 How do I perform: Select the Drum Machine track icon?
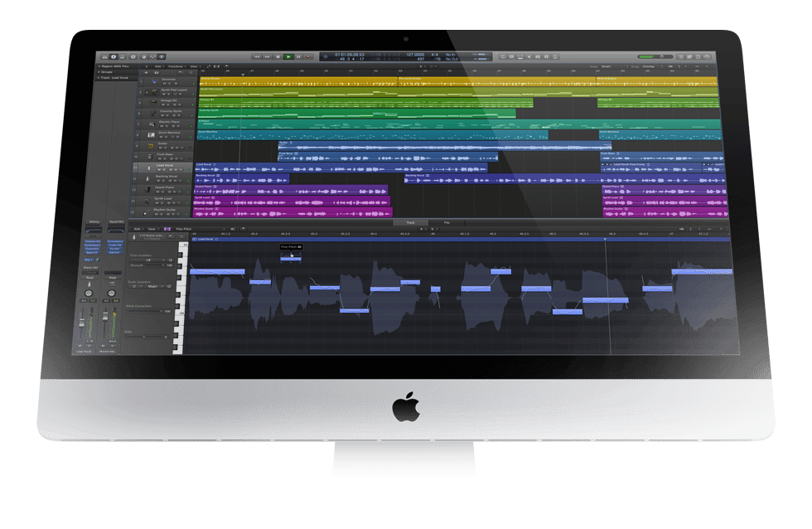click(x=151, y=133)
